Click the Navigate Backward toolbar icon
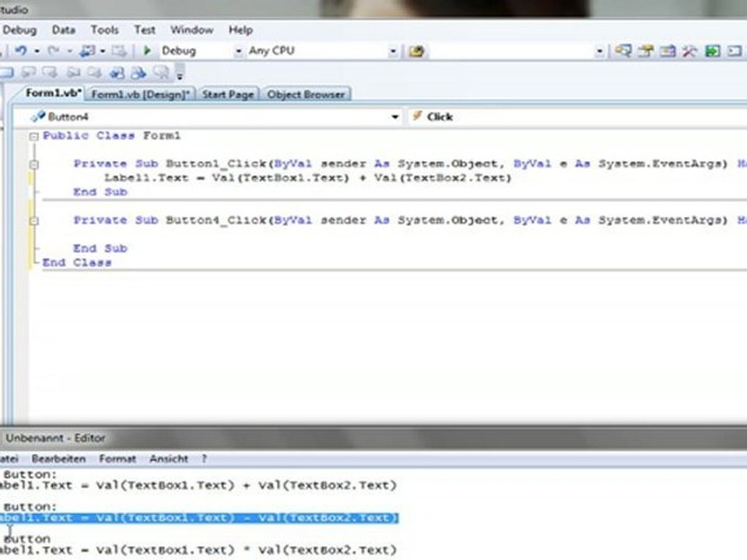The height and width of the screenshot is (560, 747). point(87,51)
